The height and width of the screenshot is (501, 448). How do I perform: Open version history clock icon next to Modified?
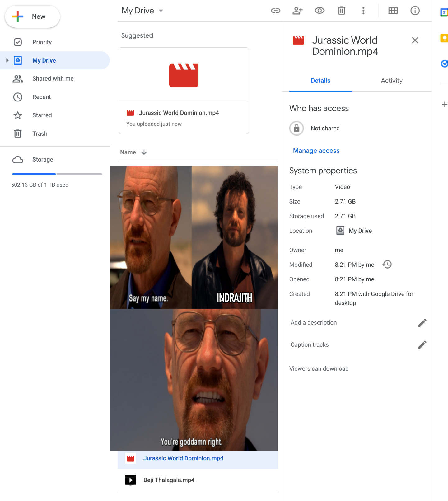point(387,265)
